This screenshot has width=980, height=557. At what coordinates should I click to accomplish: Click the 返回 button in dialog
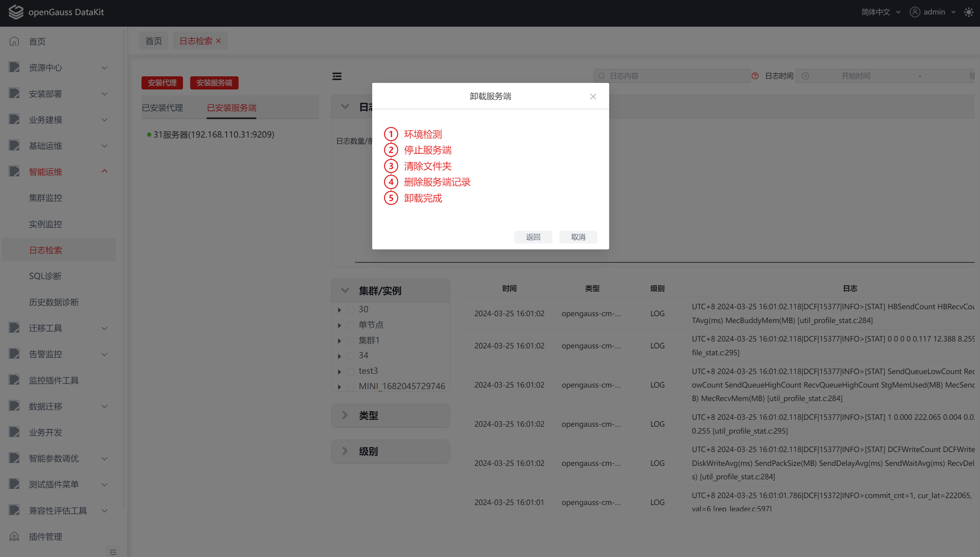click(533, 237)
